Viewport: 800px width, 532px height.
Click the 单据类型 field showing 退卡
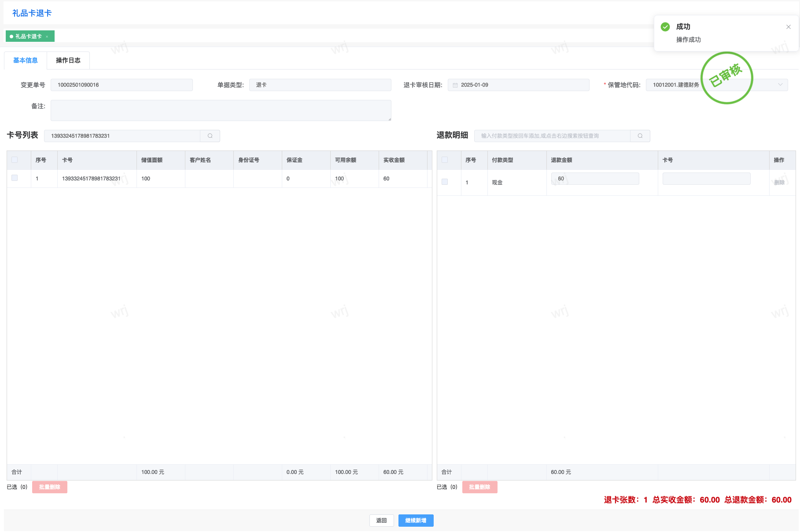pos(320,85)
